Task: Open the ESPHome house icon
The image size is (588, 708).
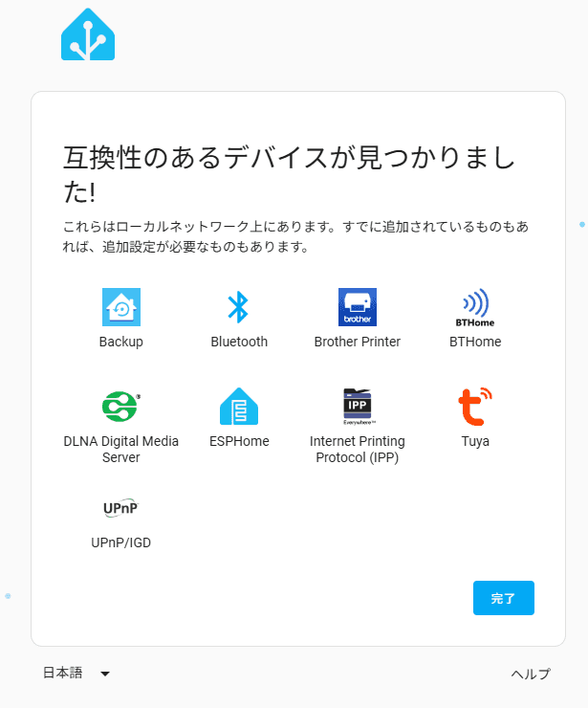Action: click(239, 407)
